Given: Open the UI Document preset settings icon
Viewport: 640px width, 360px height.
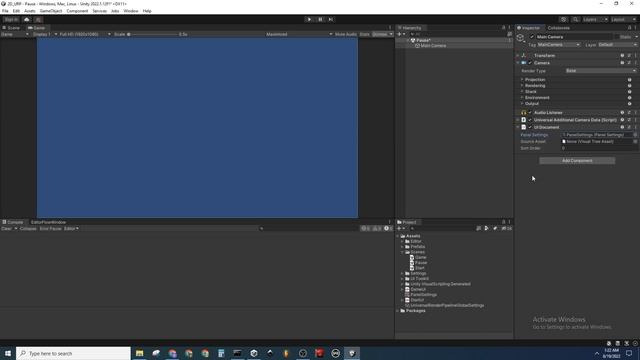Looking at the screenshot, I should (x=629, y=127).
